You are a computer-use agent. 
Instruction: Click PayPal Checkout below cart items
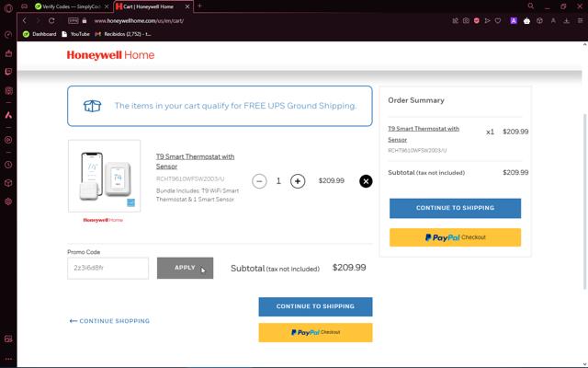[315, 332]
